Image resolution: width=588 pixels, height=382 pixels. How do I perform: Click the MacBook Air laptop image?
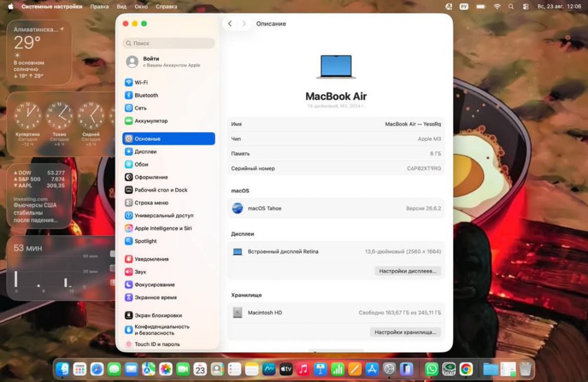(336, 66)
